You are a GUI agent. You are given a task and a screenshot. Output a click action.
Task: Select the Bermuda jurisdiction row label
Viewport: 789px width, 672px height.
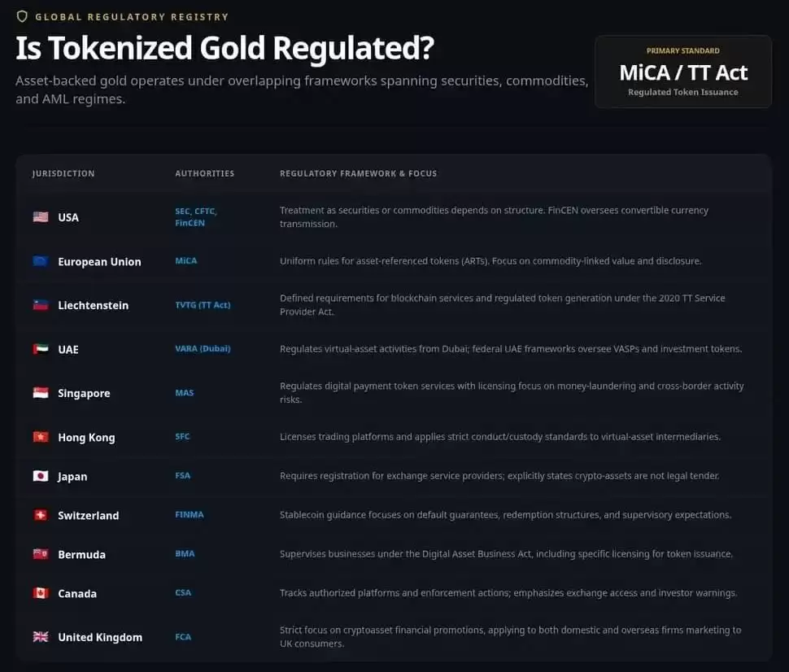(81, 554)
